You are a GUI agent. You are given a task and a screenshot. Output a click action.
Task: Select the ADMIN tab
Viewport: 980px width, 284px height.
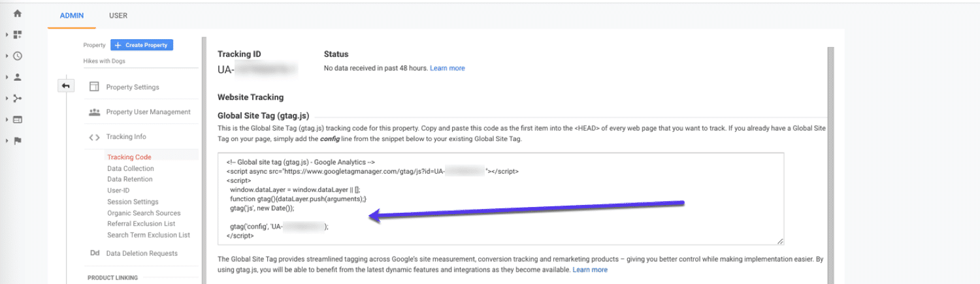(x=72, y=16)
